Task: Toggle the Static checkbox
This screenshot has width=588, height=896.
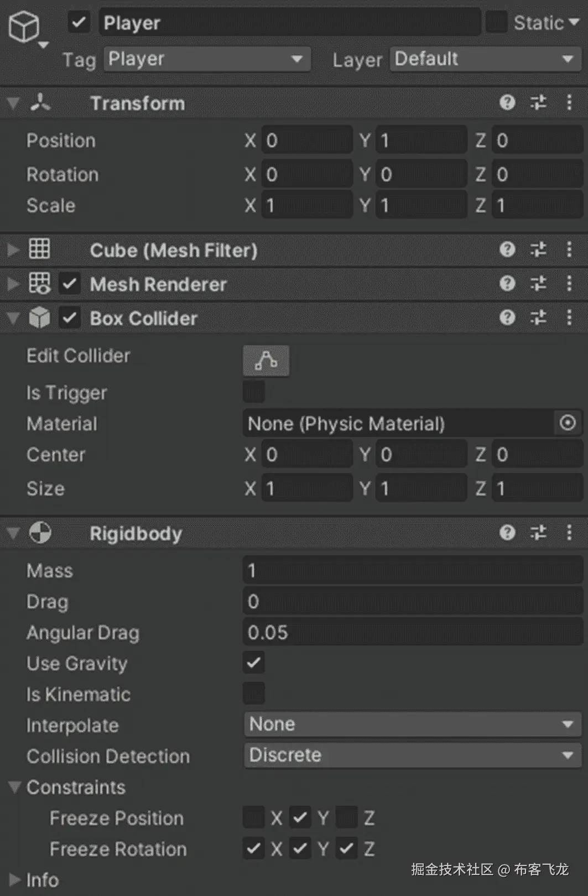Action: point(496,23)
